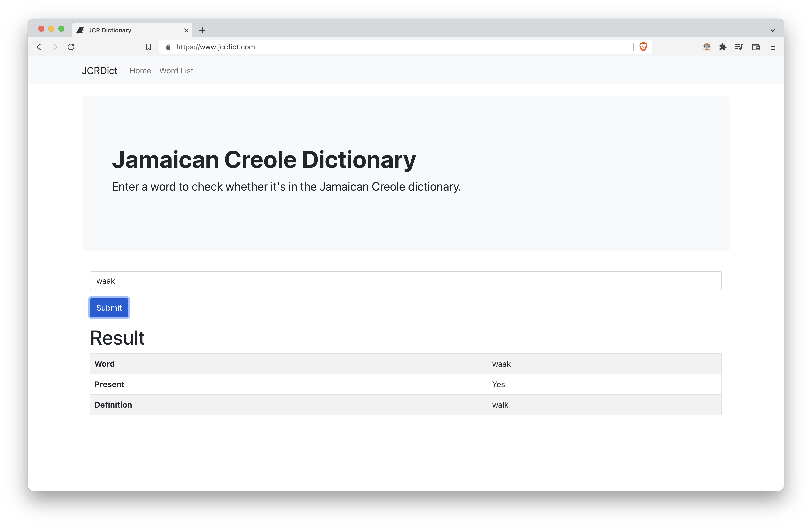Navigate to Home in the navbar

point(140,70)
